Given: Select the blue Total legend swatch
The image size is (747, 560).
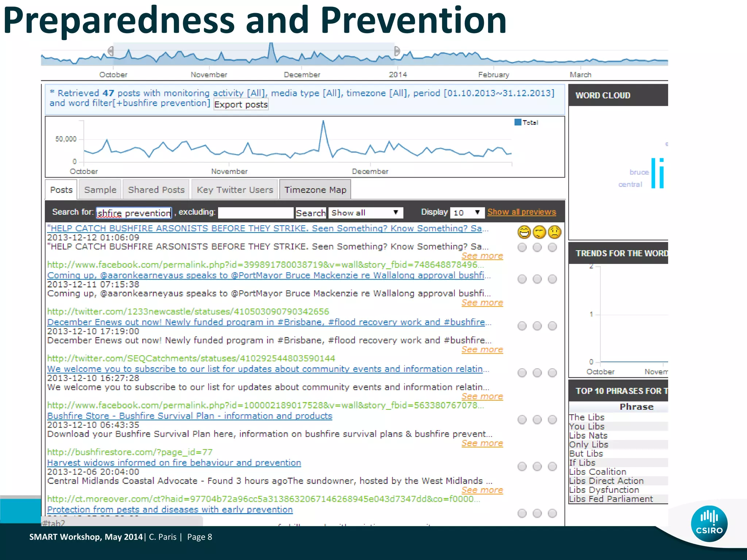Looking at the screenshot, I should (518, 122).
